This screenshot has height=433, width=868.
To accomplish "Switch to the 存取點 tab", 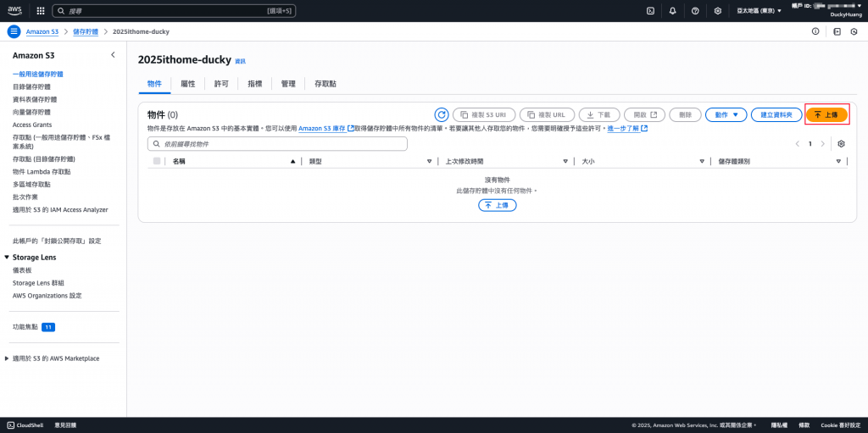I will [x=325, y=84].
